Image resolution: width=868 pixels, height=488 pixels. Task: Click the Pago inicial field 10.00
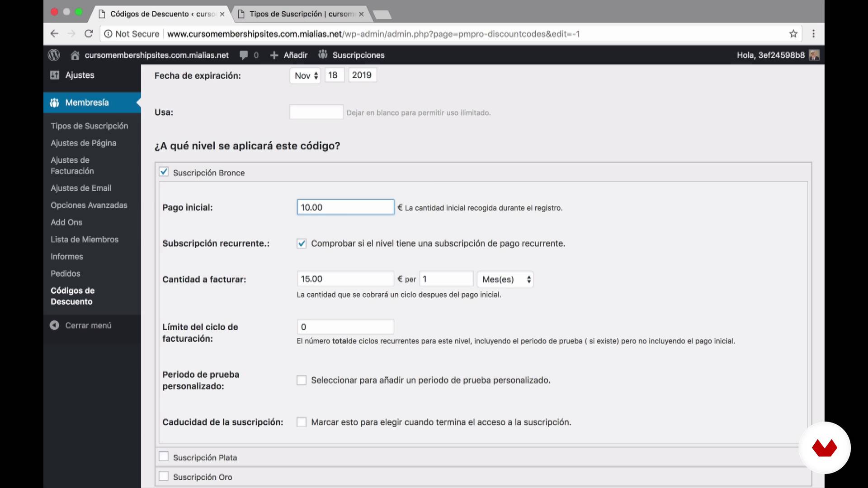[x=345, y=207]
